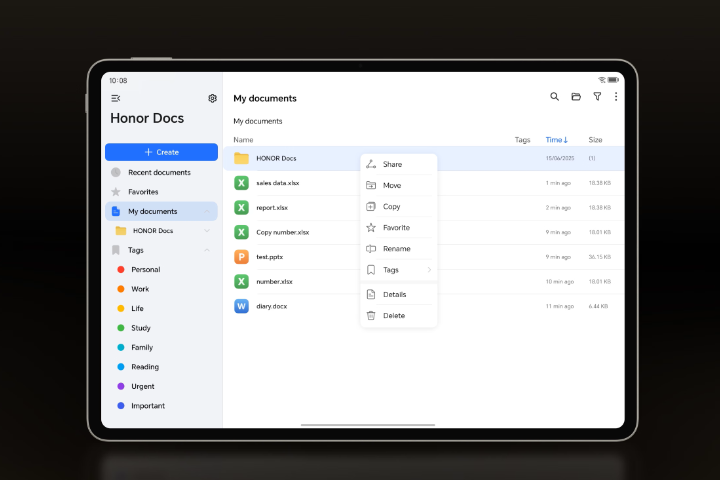Click the Excel icon for Copy number.xlsx

coord(241,232)
